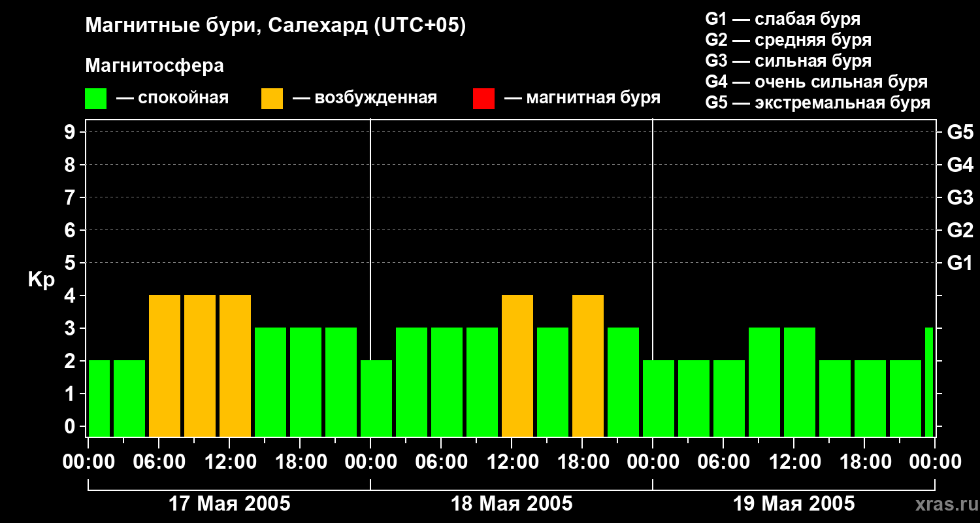Click legend line G2 — средняя буря
This screenshot has height=523, width=980.
[x=789, y=40]
